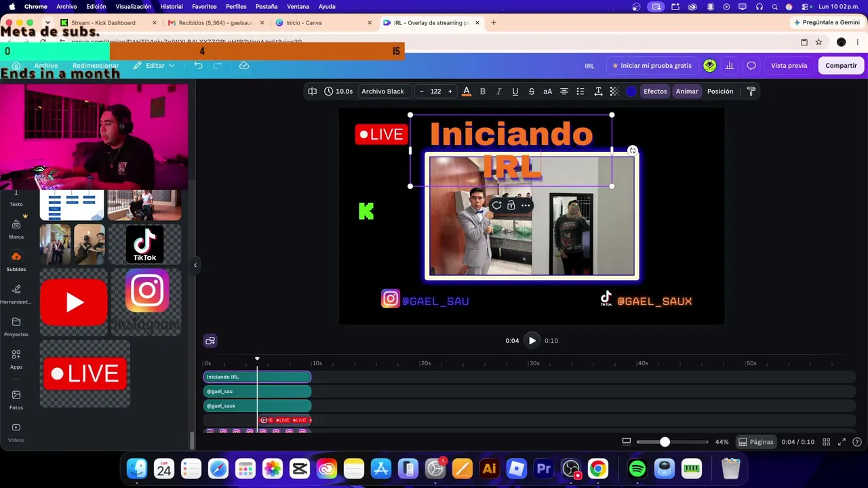Screen dimensions: 868x488
Task: Toggle the timeline thumbnail view icon
Action: pos(627,442)
